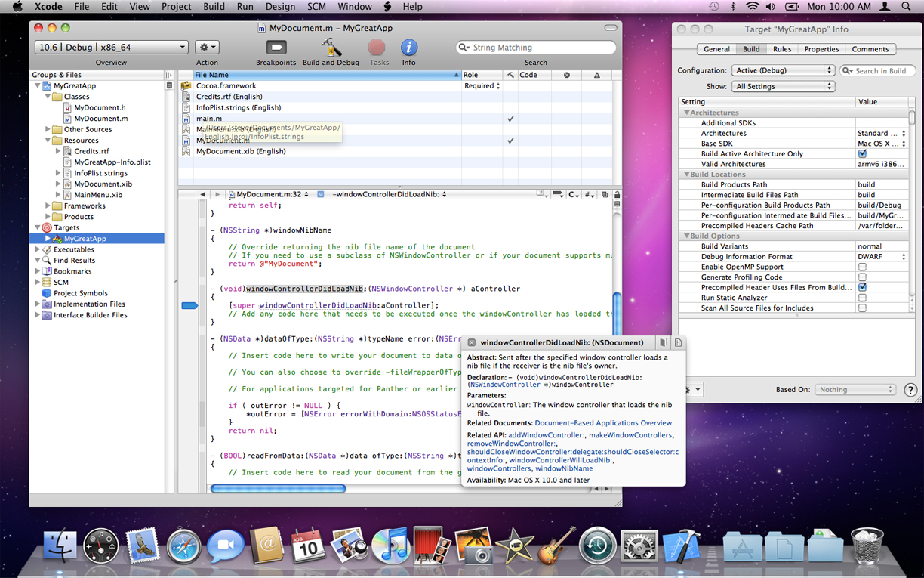Enable Scan All Source Files for Includes checkbox
This screenshot has width=924, height=578.
(x=862, y=308)
